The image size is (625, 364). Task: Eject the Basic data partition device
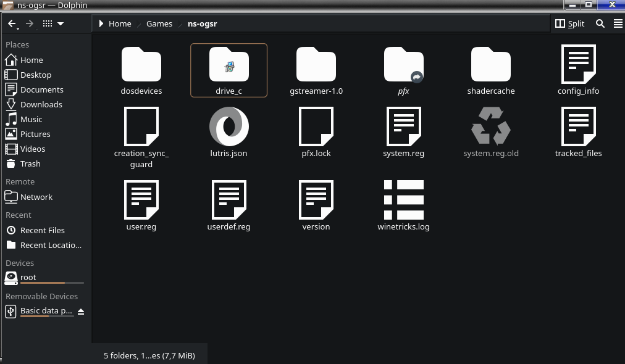point(81,311)
